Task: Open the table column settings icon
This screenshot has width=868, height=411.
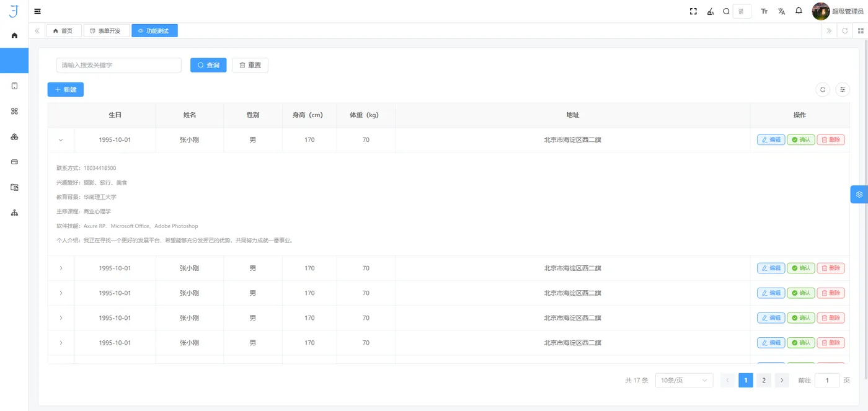Action: tap(843, 89)
